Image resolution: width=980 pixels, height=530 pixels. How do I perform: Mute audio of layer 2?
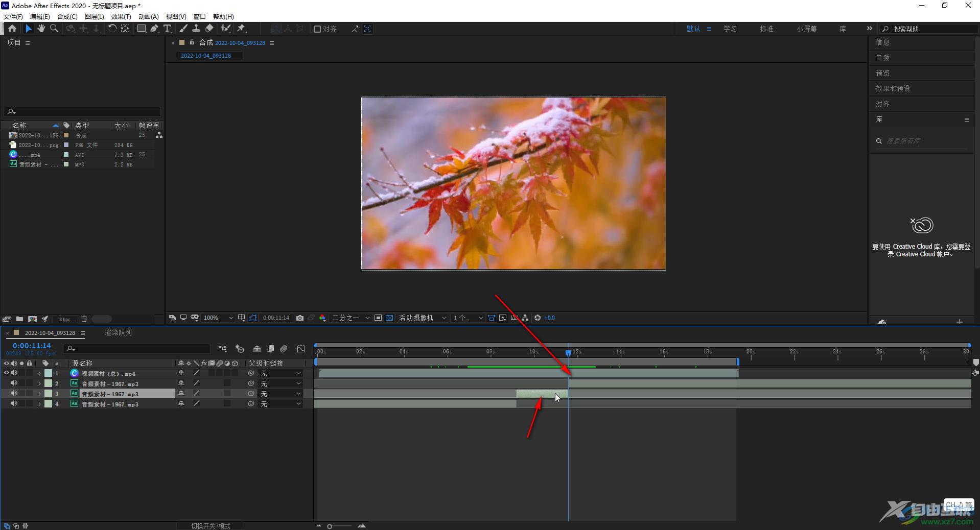[14, 383]
